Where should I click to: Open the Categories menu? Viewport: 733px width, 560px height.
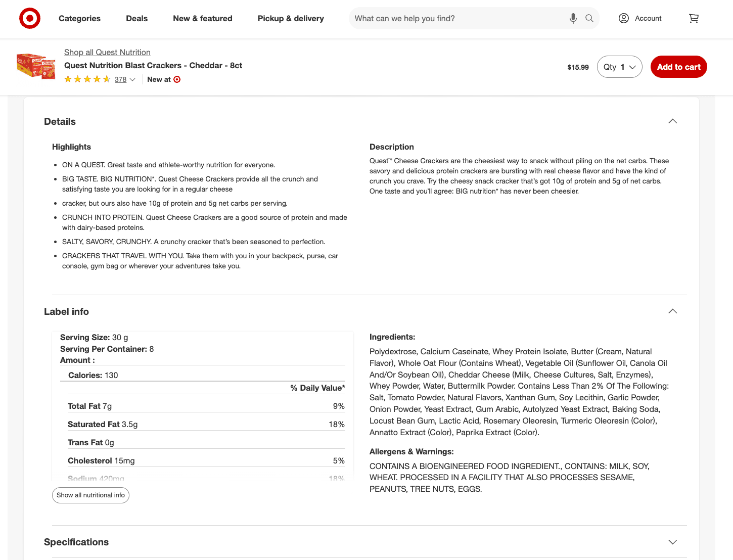79,18
